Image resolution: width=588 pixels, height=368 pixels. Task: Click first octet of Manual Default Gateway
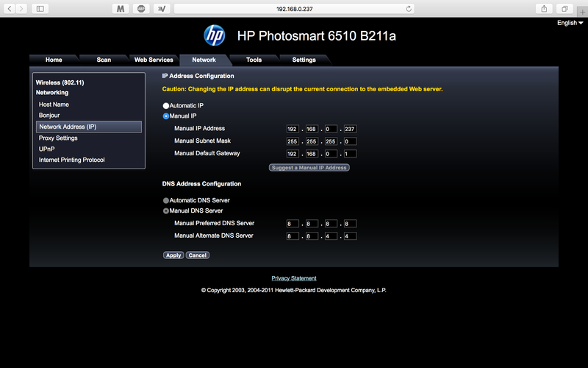(x=293, y=154)
